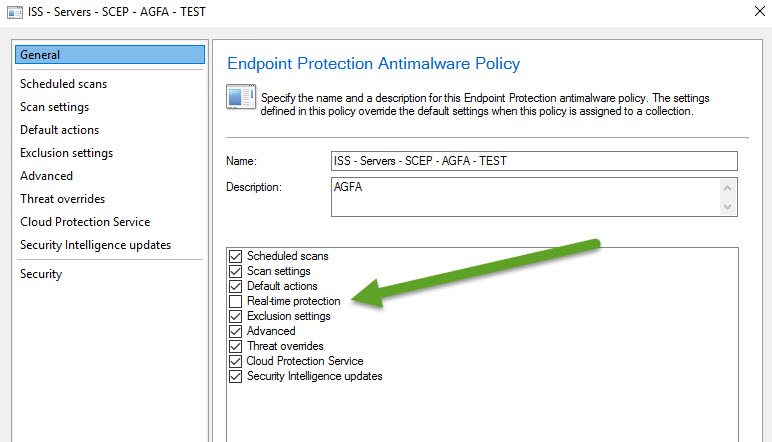Open Advanced page in sidebar
This screenshot has width=772, height=442.
point(46,176)
